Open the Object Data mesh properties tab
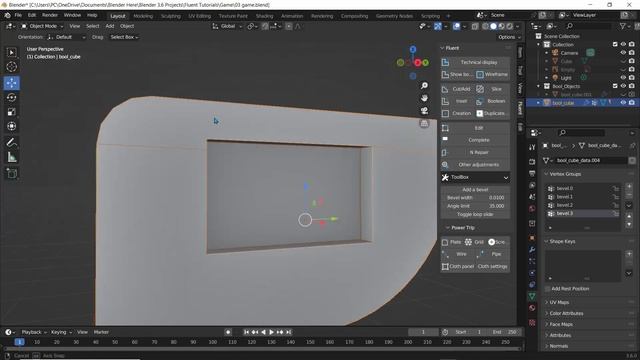640x360 pixels. pyautogui.click(x=532, y=296)
